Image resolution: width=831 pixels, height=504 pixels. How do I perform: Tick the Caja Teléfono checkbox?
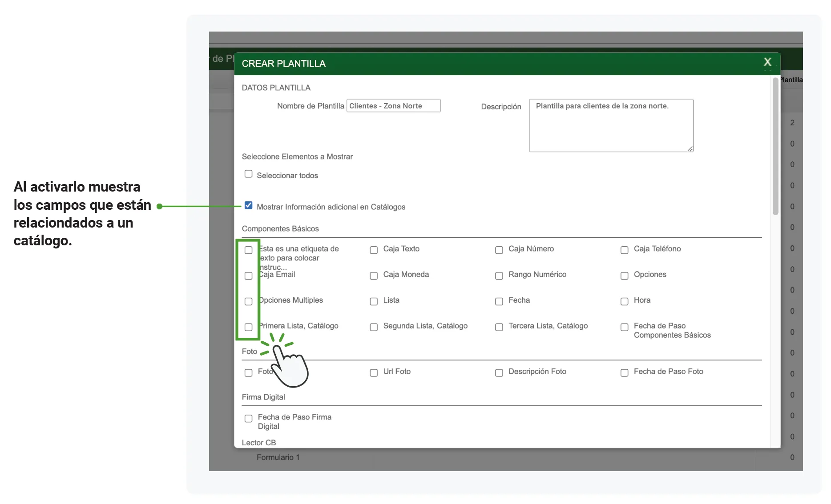(625, 250)
